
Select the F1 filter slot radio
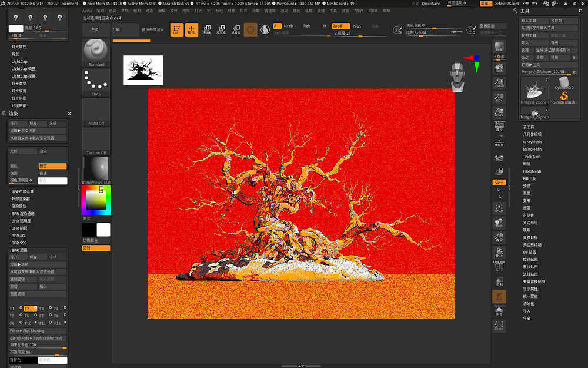pos(21,307)
